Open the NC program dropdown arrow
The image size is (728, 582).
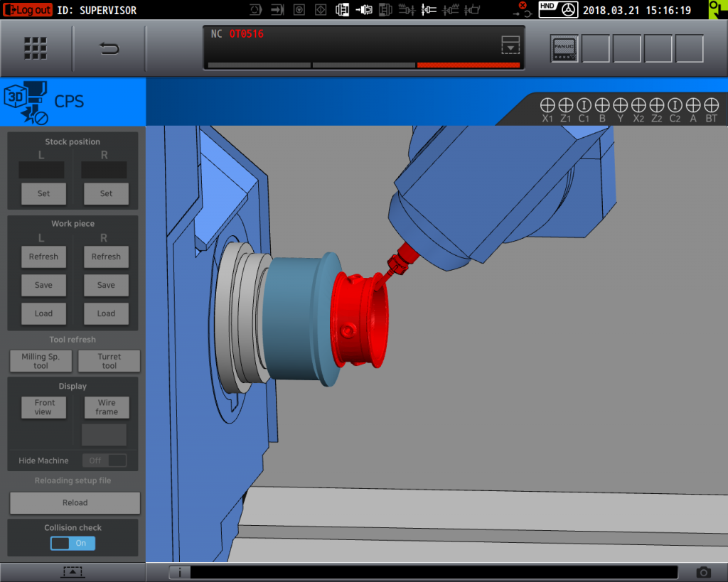[510, 45]
